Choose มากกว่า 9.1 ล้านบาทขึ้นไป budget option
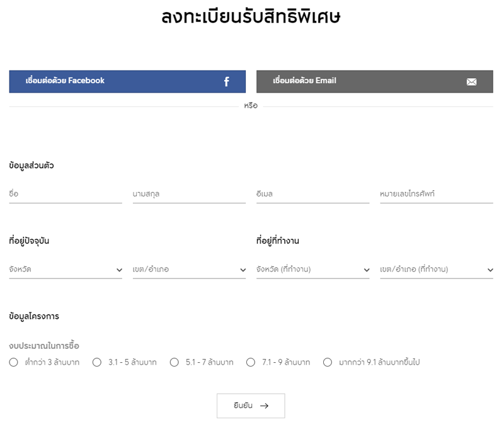Screen dimensions: 504x422 (328, 362)
